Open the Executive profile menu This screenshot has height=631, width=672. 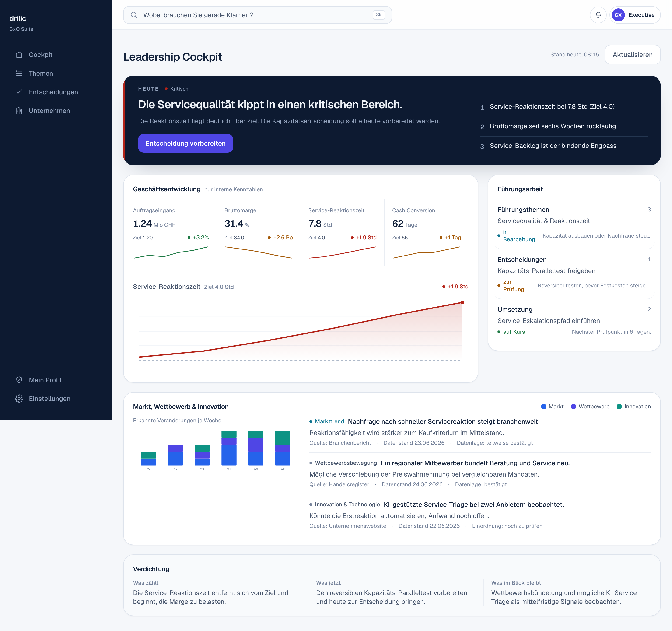[635, 15]
